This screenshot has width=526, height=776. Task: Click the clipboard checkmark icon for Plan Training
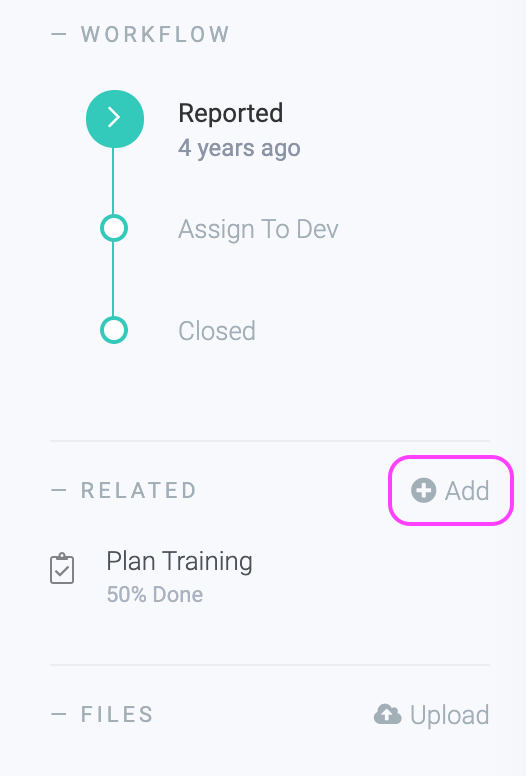[x=62, y=568]
